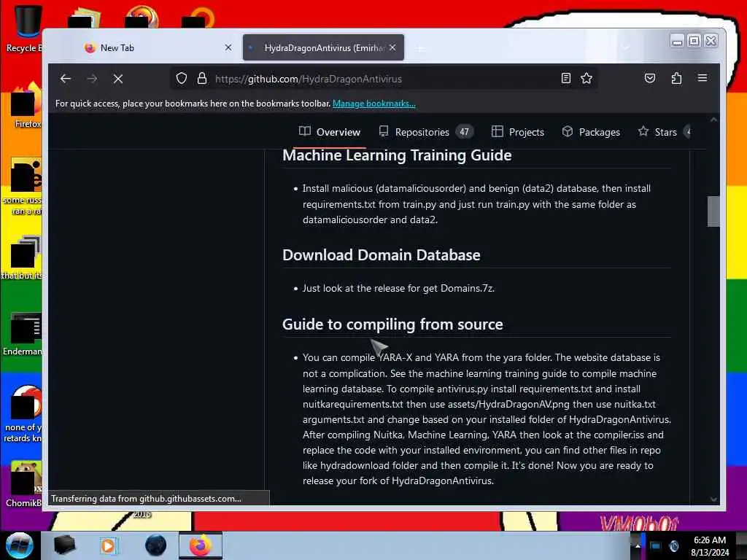Image resolution: width=747 pixels, height=560 pixels.
Task: Click the Download Domain Database heading
Action: tap(381, 254)
